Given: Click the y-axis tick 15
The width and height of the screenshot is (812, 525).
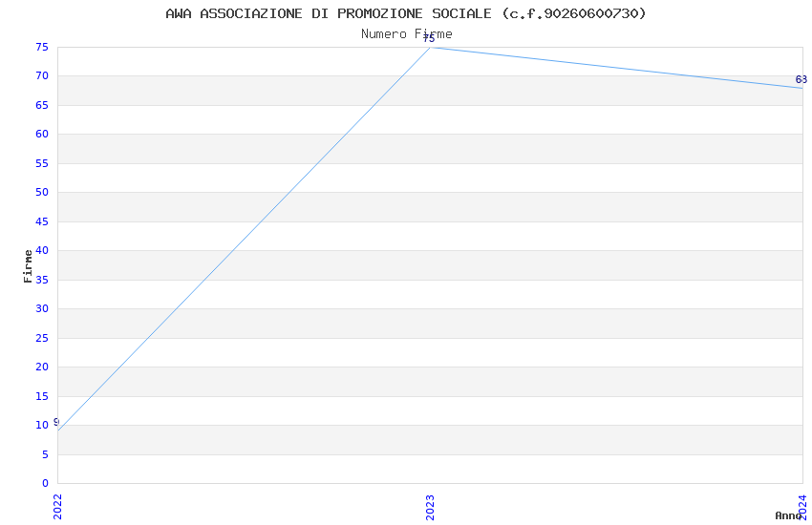Looking at the screenshot, I should [x=42, y=396].
